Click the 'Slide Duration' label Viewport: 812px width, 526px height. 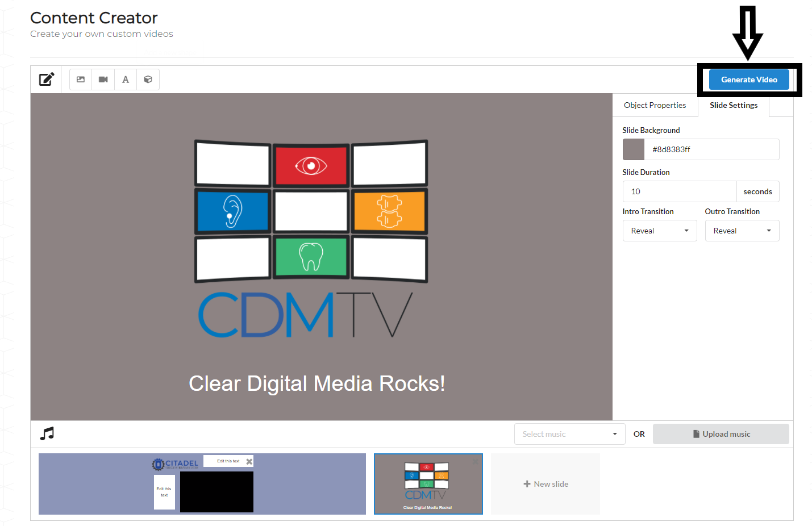pos(646,172)
